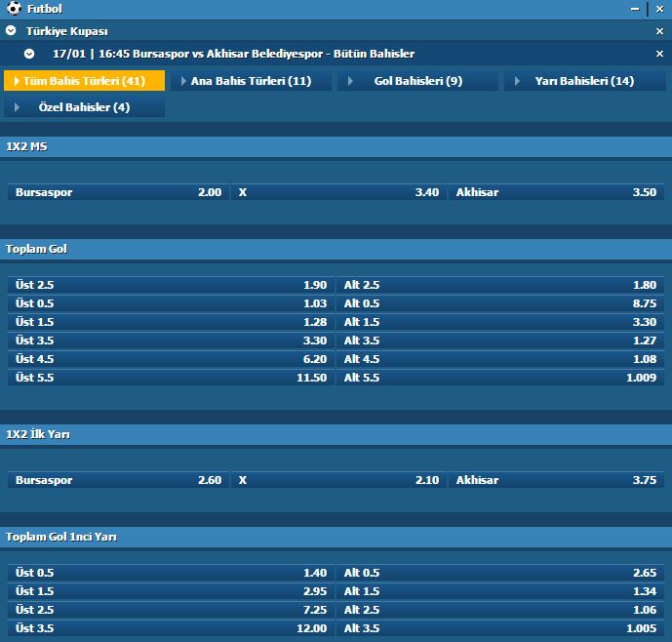
Task: Pick Alt 2.5 at 1.06 first half
Action: click(500, 610)
